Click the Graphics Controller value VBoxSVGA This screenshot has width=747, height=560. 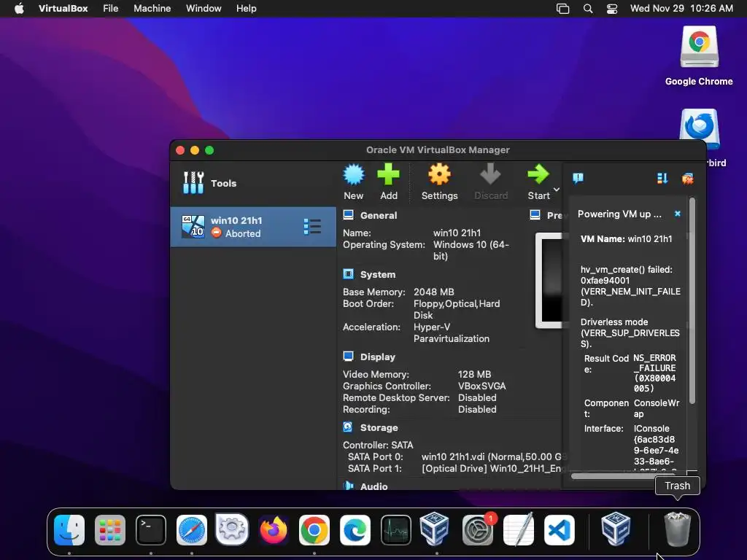(x=481, y=386)
